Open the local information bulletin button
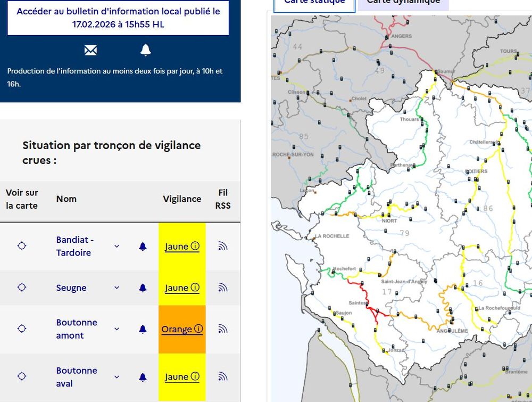The image size is (532, 402). pyautogui.click(x=118, y=18)
